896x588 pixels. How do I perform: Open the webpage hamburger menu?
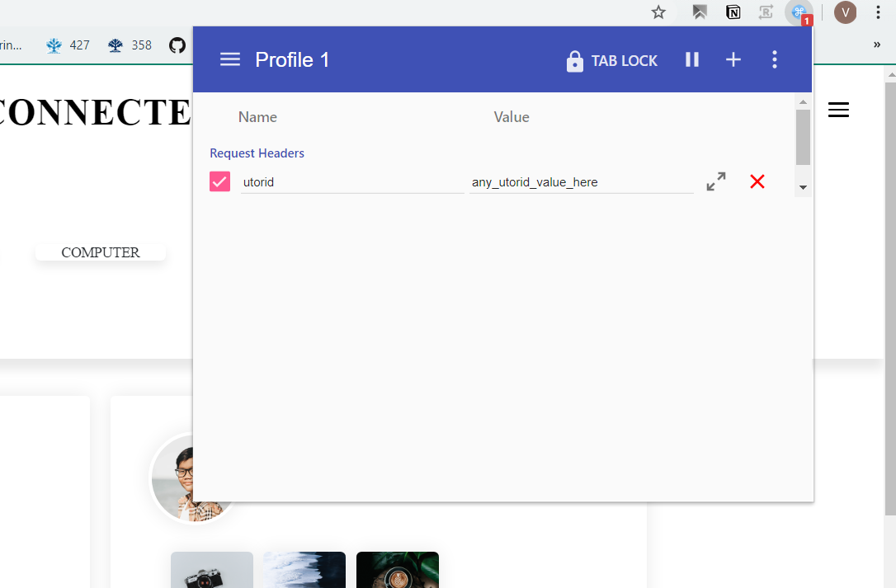coord(838,110)
